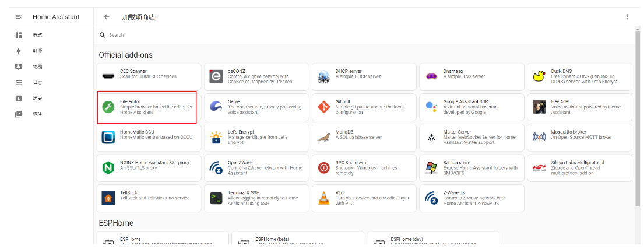Click the Samba share title
The height and width of the screenshot is (249, 644).
(457, 162)
